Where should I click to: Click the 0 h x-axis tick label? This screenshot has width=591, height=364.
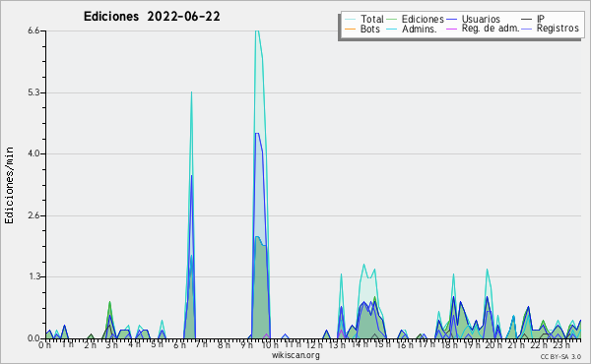(44, 345)
